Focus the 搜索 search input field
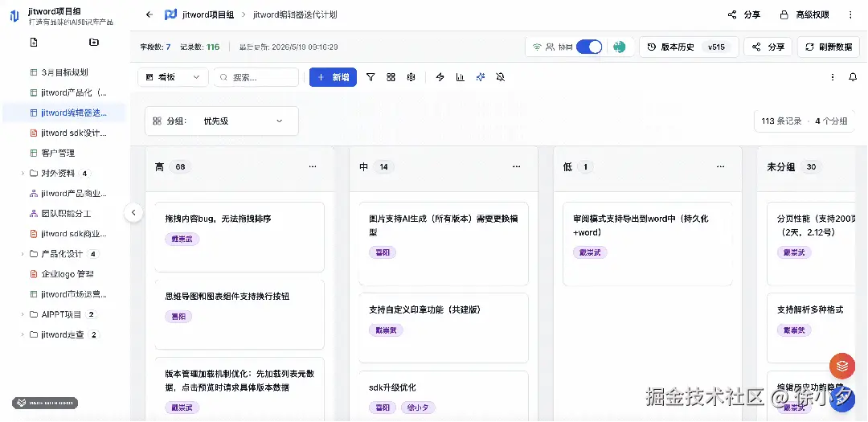The width and height of the screenshot is (868, 422). point(256,77)
